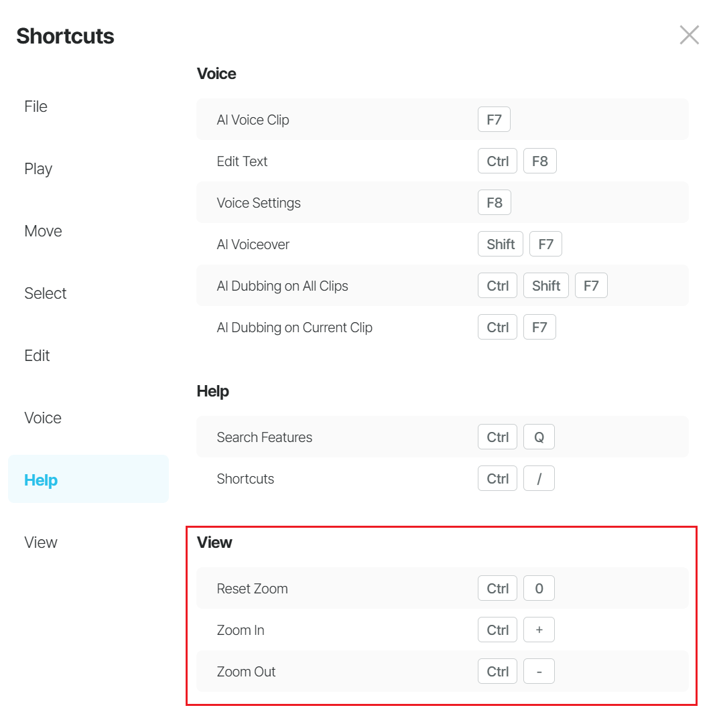Choose the Voice category in sidebar
This screenshot has height=728, width=715.
(43, 417)
